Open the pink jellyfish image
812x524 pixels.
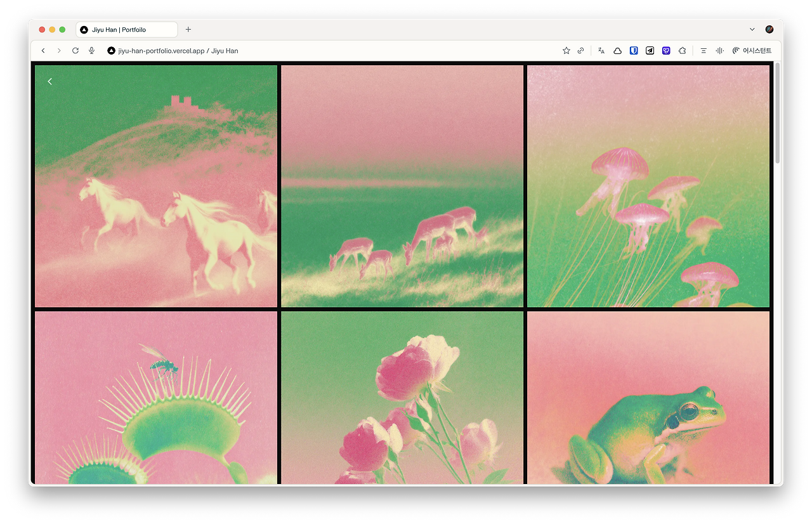[648, 186]
